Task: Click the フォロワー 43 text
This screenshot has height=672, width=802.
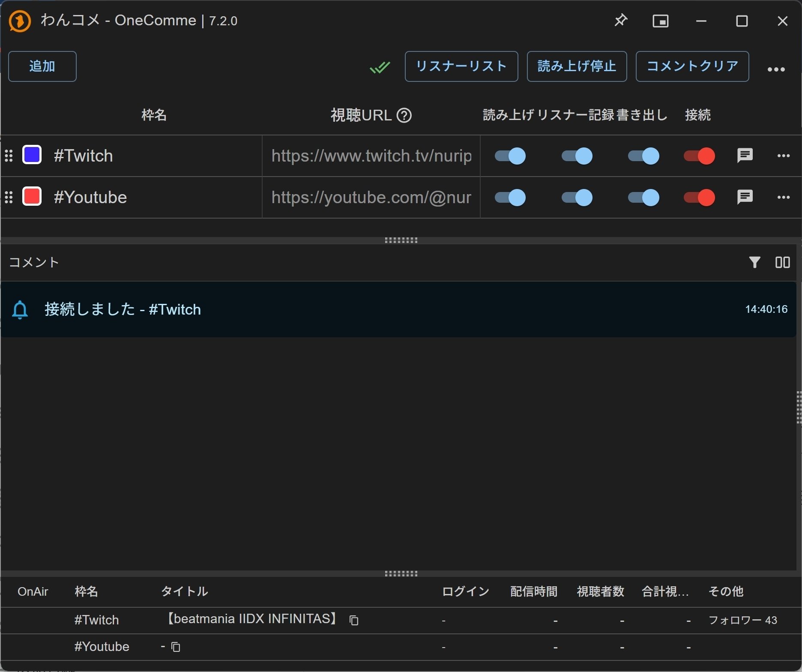Action: point(742,620)
